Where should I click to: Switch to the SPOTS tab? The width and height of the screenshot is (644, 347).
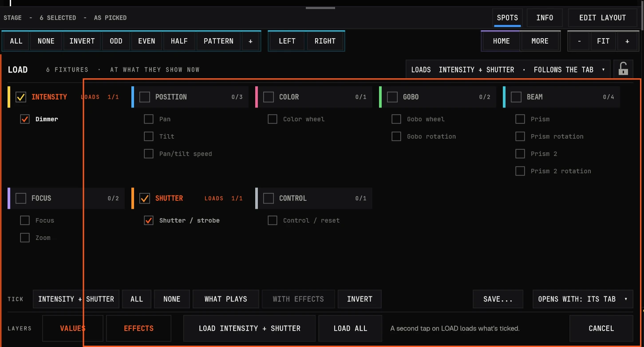507,18
